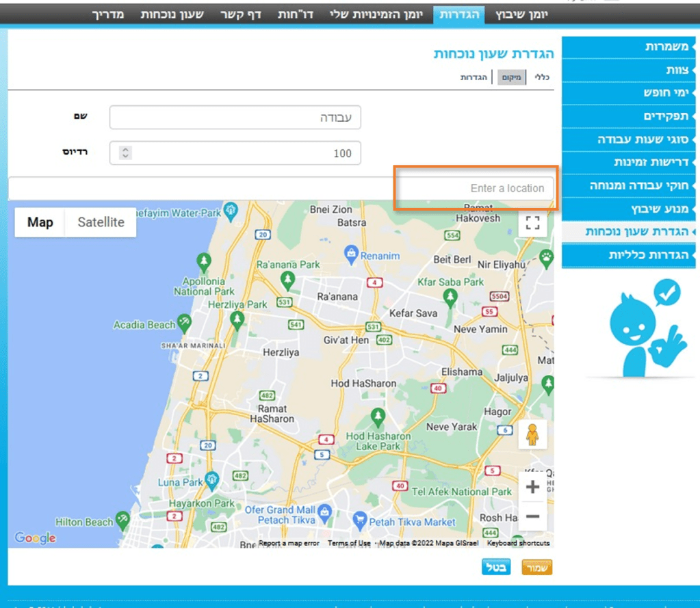This screenshot has width=700, height=608.
Task: Click the blue בטל cancel button
Action: (x=496, y=568)
